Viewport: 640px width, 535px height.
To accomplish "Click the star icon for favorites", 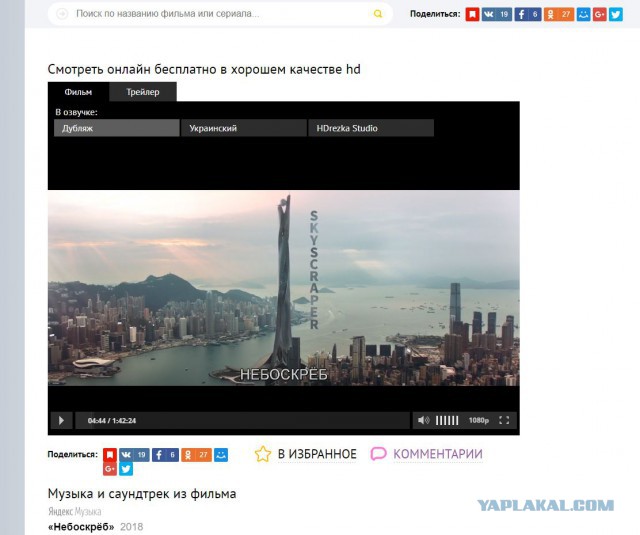I will (x=262, y=454).
